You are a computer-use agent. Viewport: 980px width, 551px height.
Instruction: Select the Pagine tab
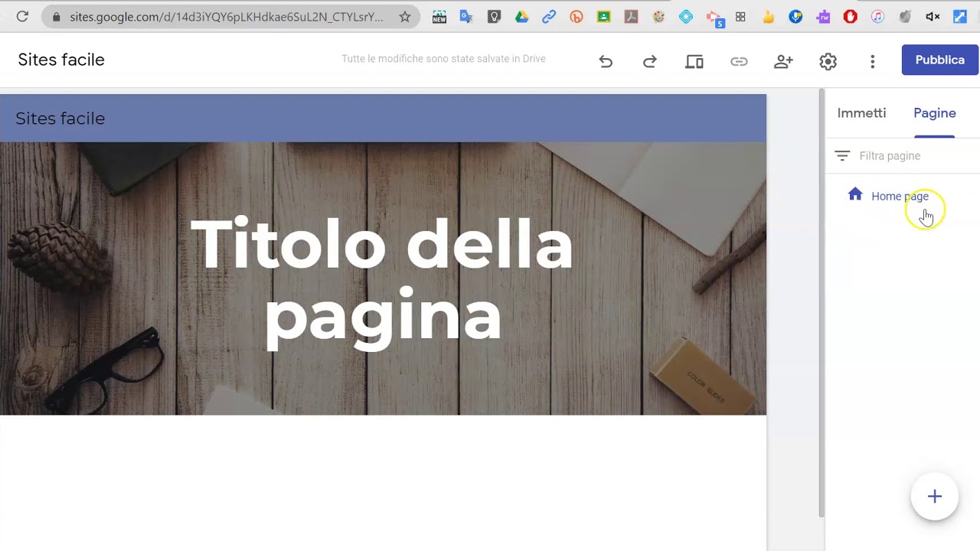[935, 112]
